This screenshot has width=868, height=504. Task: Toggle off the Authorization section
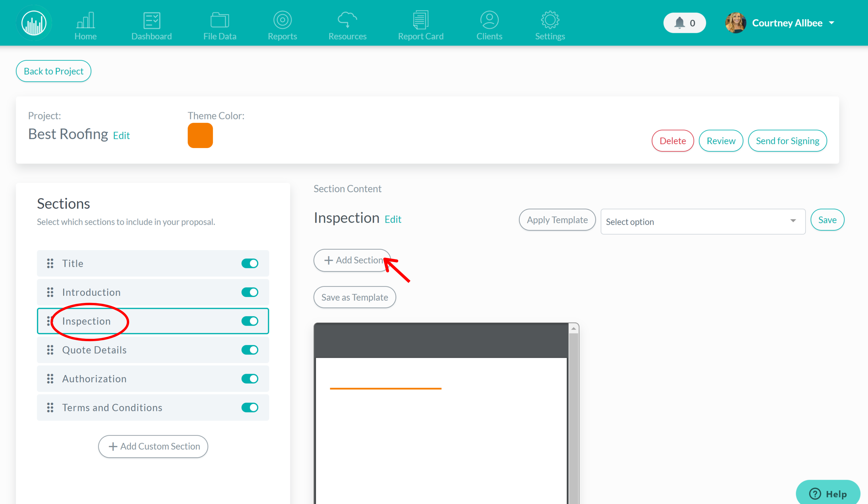250,379
